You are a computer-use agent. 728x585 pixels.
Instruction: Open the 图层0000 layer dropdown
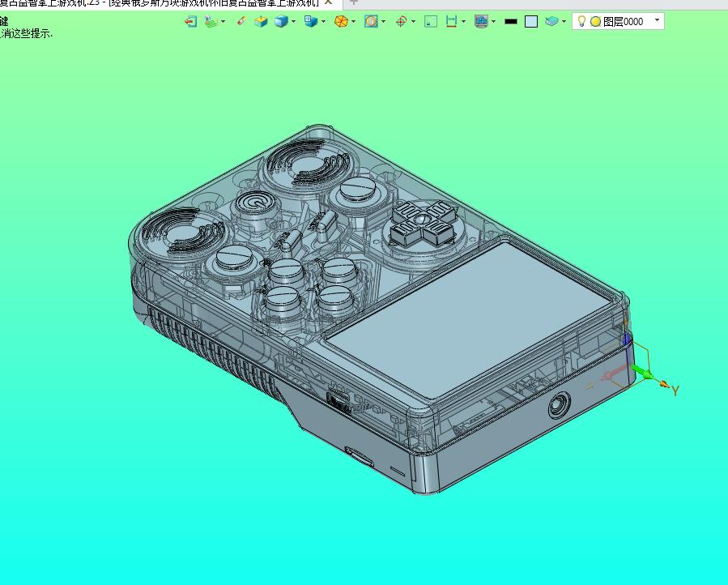[657, 20]
